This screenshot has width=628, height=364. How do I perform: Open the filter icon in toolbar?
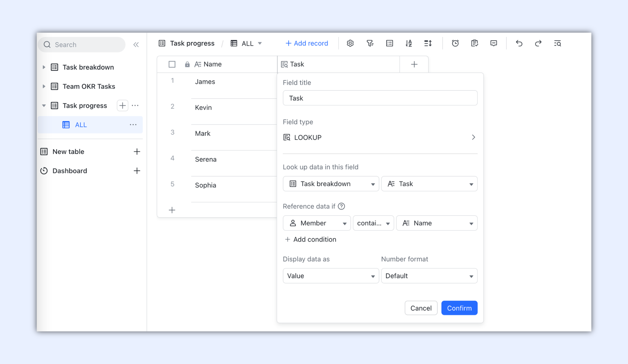click(370, 43)
